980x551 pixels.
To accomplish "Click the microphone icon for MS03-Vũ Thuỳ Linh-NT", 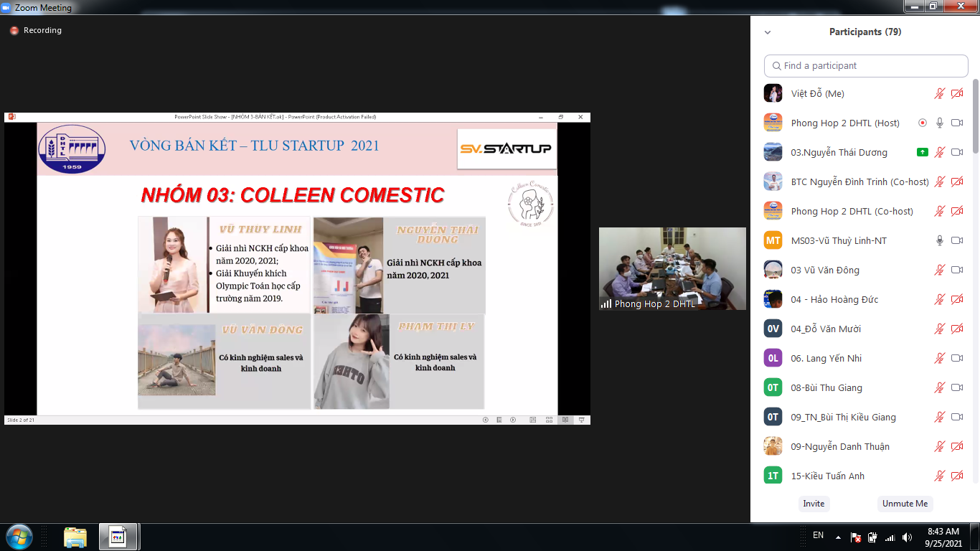I will coord(940,240).
